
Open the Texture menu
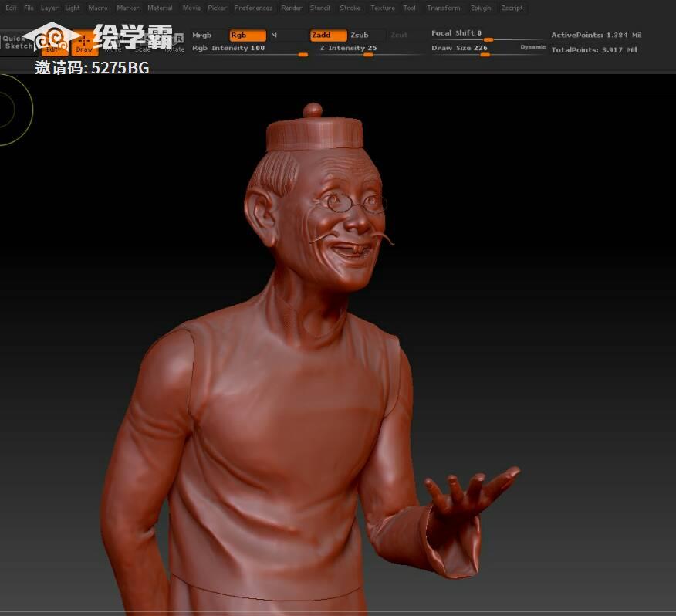(x=383, y=8)
